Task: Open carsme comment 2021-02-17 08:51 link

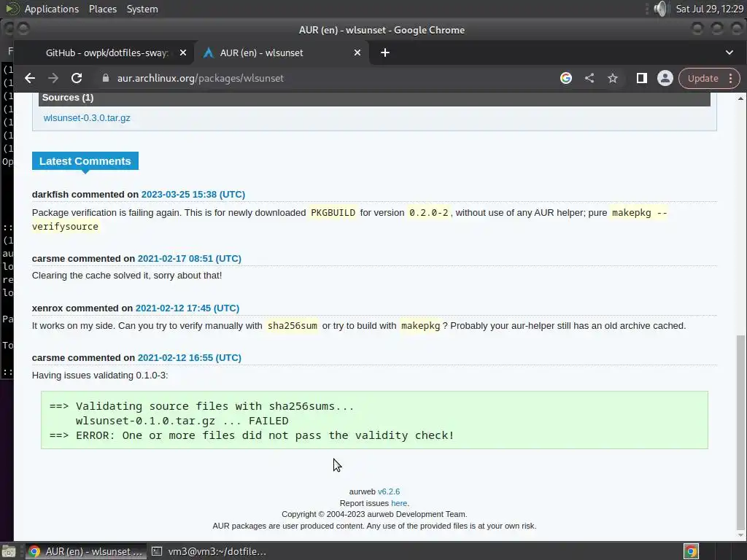Action: [189, 259]
